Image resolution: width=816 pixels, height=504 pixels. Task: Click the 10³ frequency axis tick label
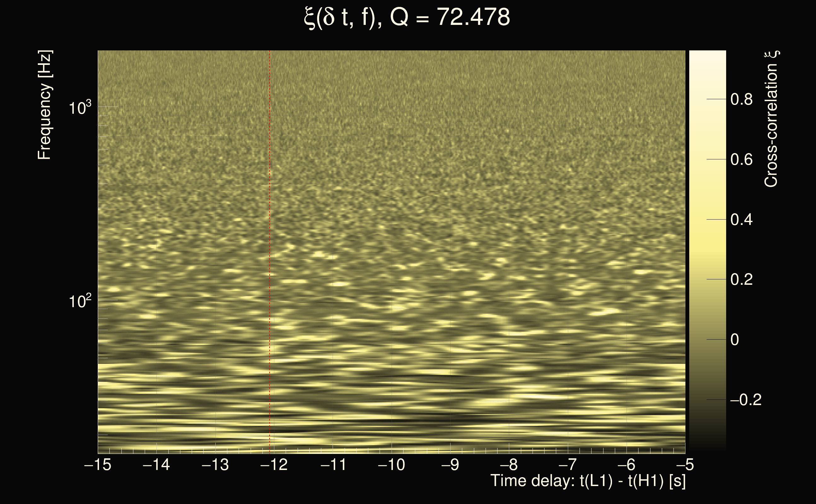80,107
